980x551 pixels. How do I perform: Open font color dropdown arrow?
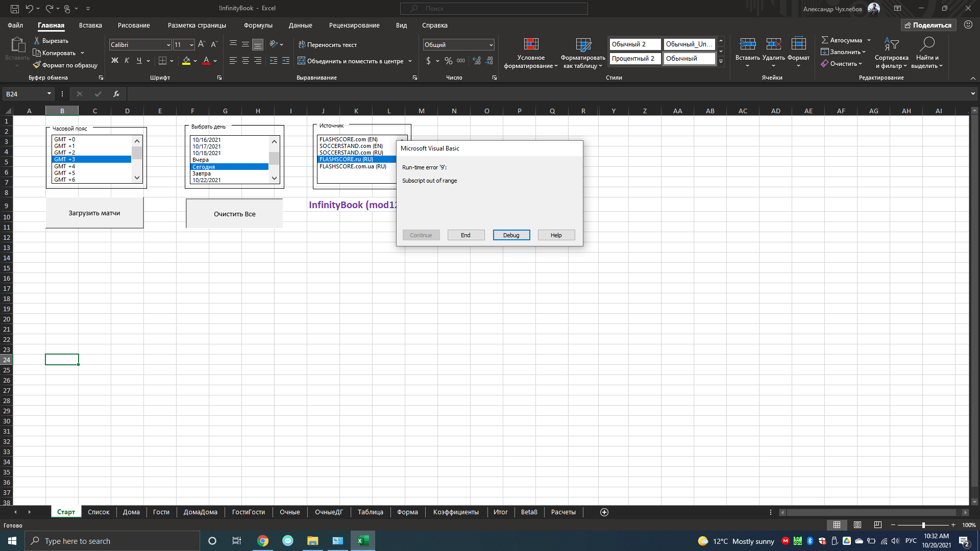[215, 61]
